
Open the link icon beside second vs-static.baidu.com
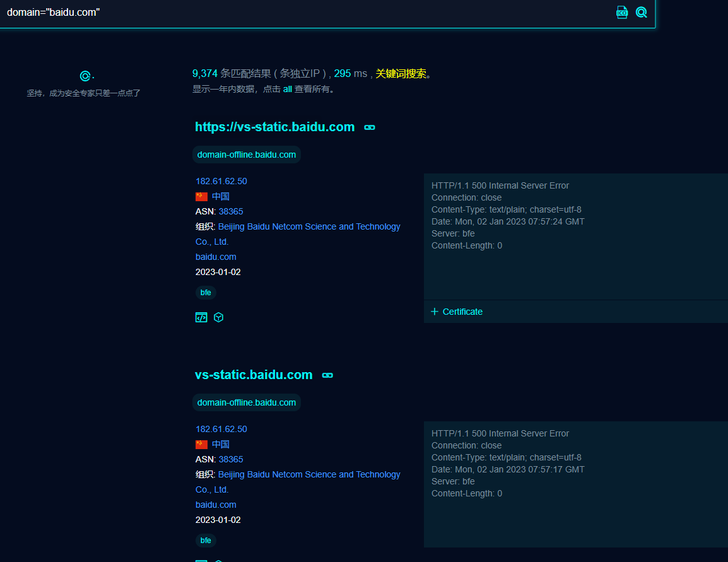tap(327, 375)
